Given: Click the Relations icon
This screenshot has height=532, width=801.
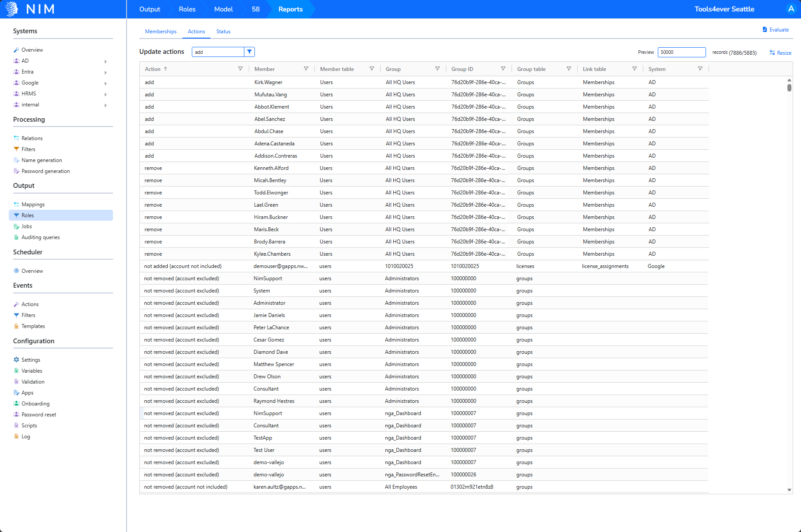Looking at the screenshot, I should 16,138.
